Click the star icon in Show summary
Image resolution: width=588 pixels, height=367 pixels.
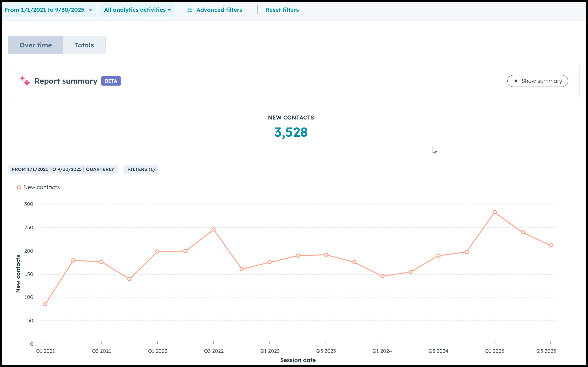pos(516,81)
